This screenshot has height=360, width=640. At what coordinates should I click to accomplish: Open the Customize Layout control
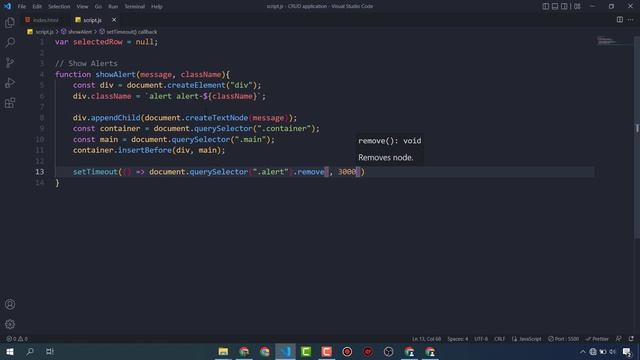tap(577, 6)
